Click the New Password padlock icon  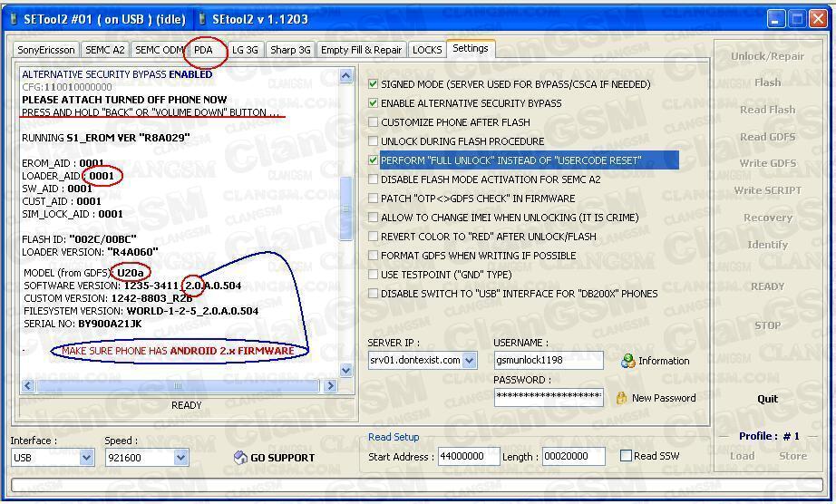(x=621, y=398)
